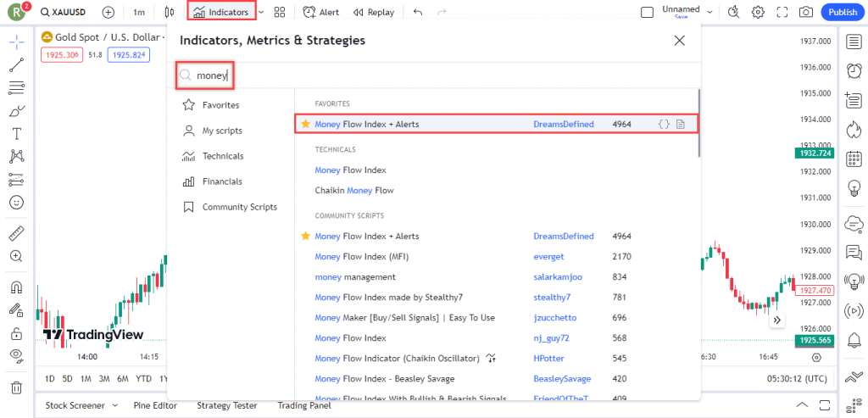Click the trash remove objects icon
Image resolution: width=868 pixels, height=418 pixels.
[x=17, y=387]
